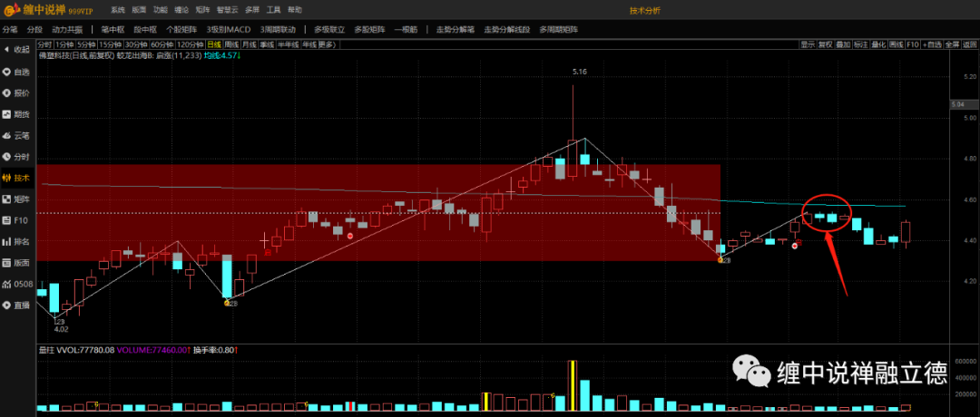Viewport: 980px width, 417px height.
Task: Open the 矩阵 menu in menu bar
Action: [x=201, y=11]
